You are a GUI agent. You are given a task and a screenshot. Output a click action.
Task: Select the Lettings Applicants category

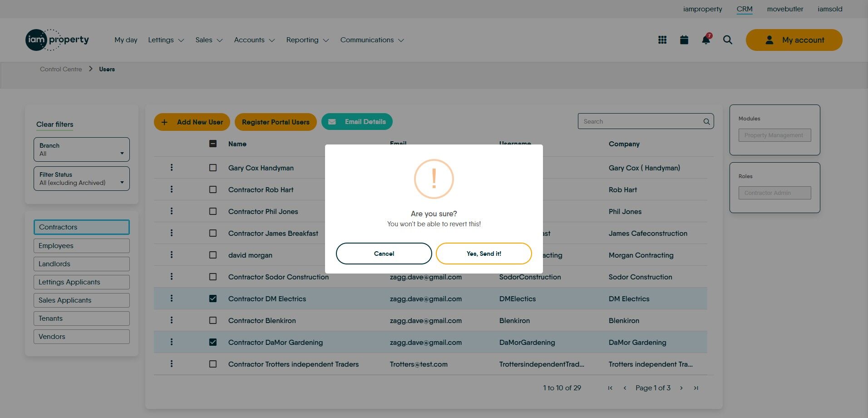82,282
